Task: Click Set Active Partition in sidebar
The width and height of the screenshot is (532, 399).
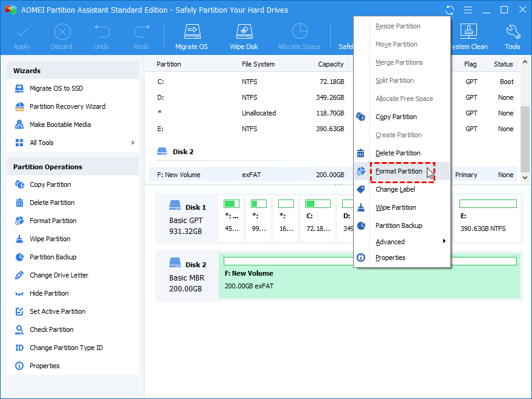Action: (x=57, y=311)
